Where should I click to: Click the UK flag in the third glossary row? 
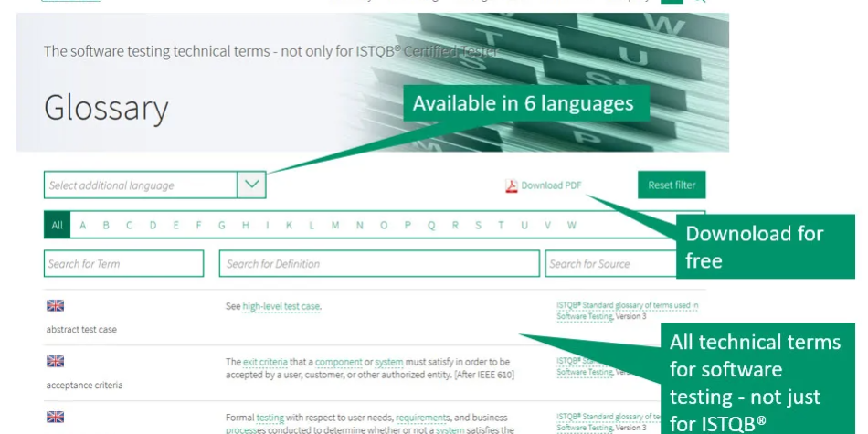point(55,417)
